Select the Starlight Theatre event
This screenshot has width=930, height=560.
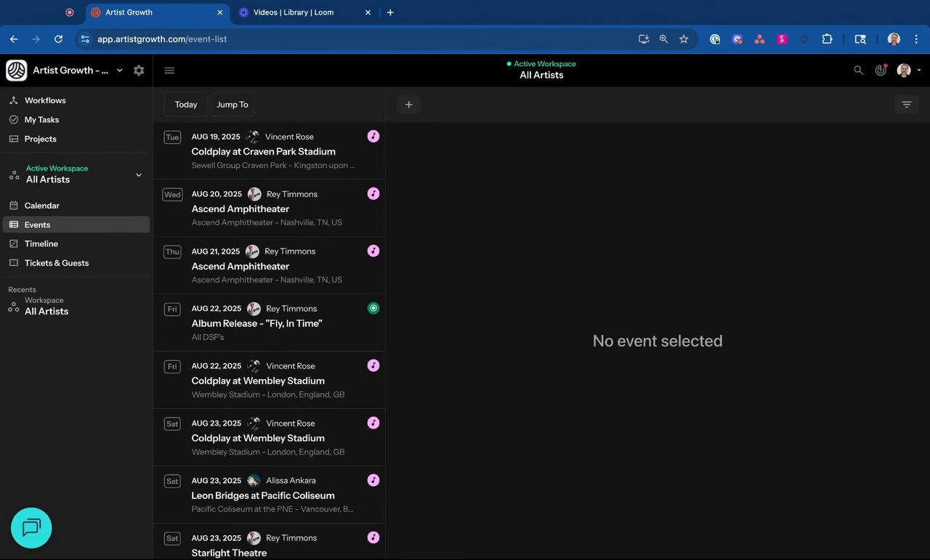pyautogui.click(x=269, y=543)
